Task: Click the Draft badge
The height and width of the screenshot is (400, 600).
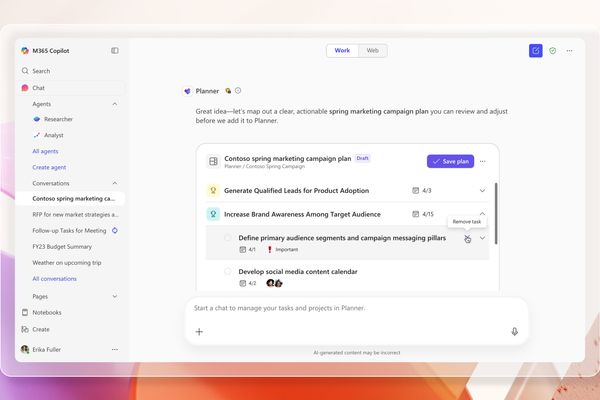Action: (x=362, y=158)
